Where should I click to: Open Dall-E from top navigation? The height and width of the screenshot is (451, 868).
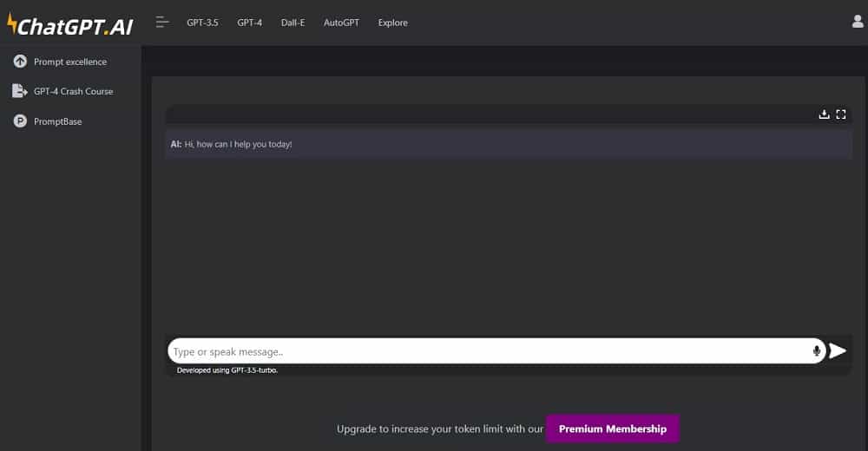pyautogui.click(x=293, y=23)
